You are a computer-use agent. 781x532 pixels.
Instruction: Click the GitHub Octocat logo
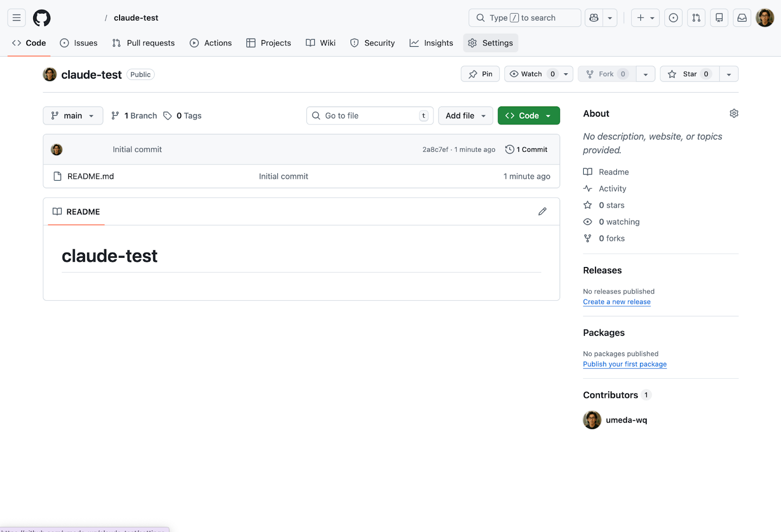coord(41,18)
